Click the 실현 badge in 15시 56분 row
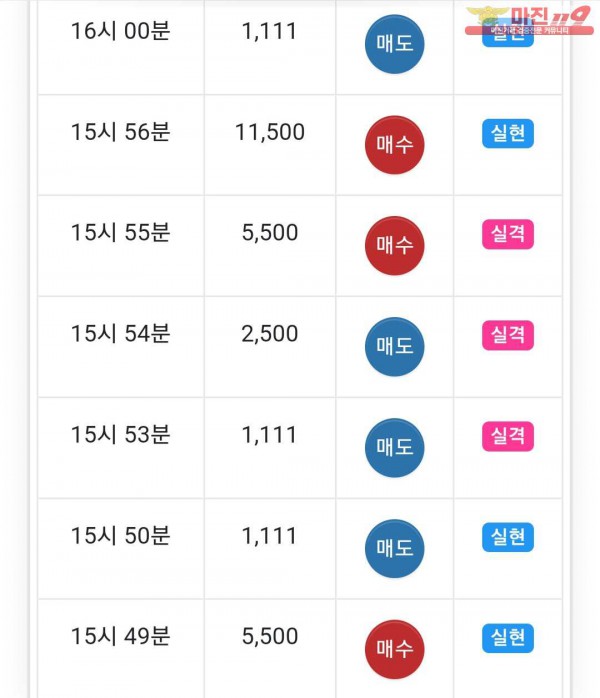Screen dimensions: 600x698 [x=508, y=134]
